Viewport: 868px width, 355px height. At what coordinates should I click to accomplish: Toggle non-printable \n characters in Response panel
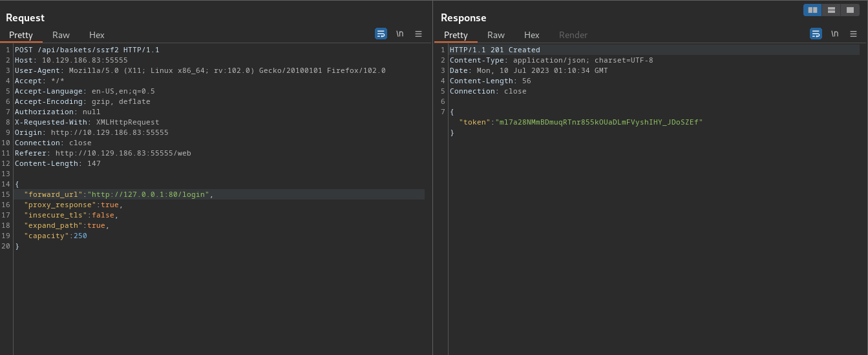[x=835, y=34]
